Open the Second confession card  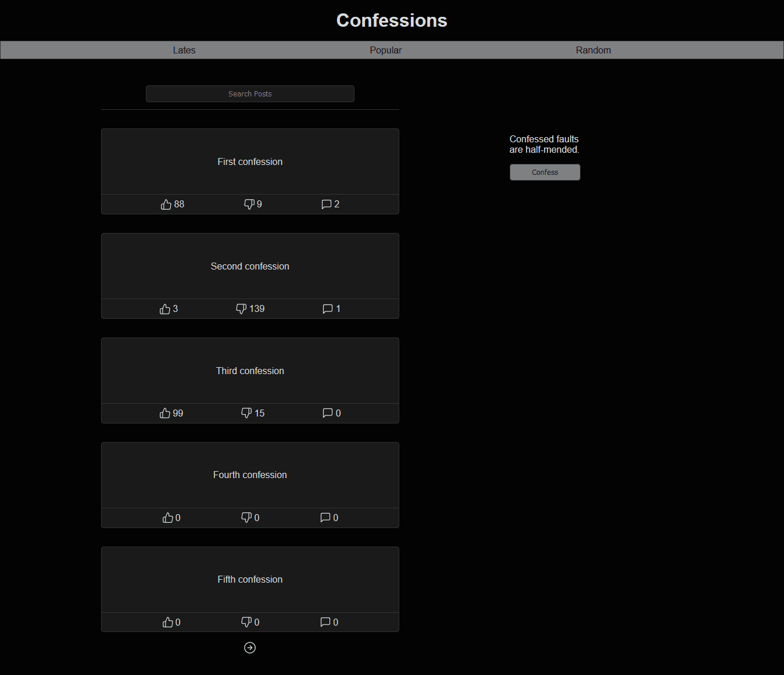250,266
